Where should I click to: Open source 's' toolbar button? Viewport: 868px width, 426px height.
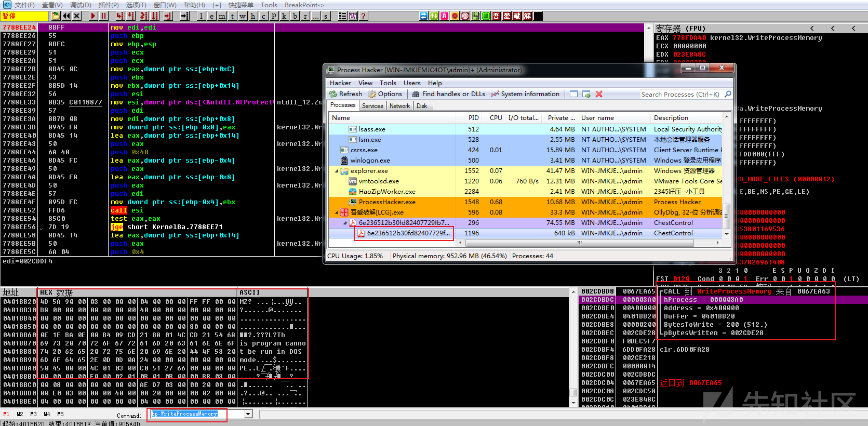[x=326, y=16]
